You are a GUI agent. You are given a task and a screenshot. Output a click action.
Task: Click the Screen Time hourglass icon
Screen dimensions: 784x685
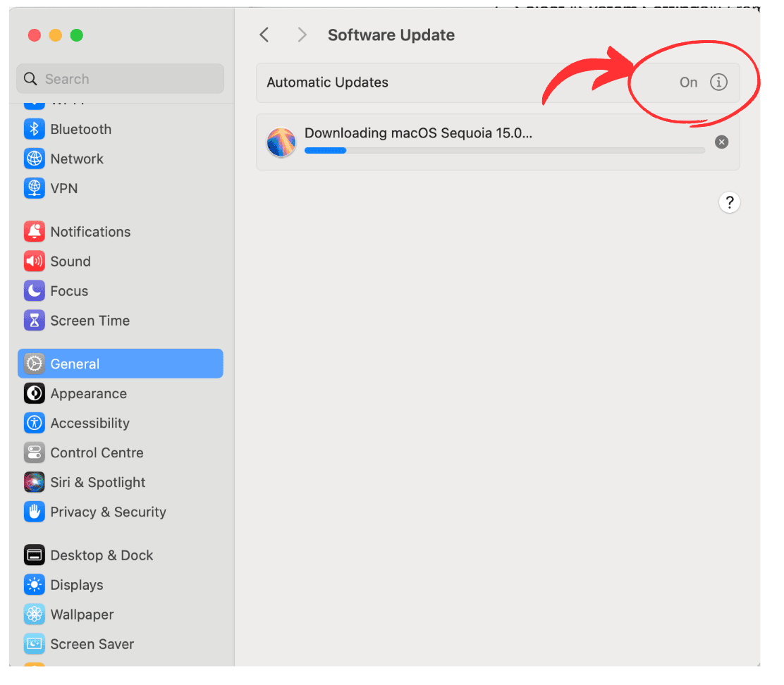click(34, 321)
